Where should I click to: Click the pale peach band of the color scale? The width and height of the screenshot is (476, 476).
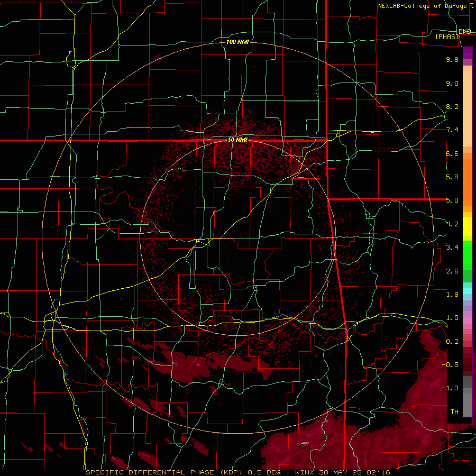tap(467, 108)
